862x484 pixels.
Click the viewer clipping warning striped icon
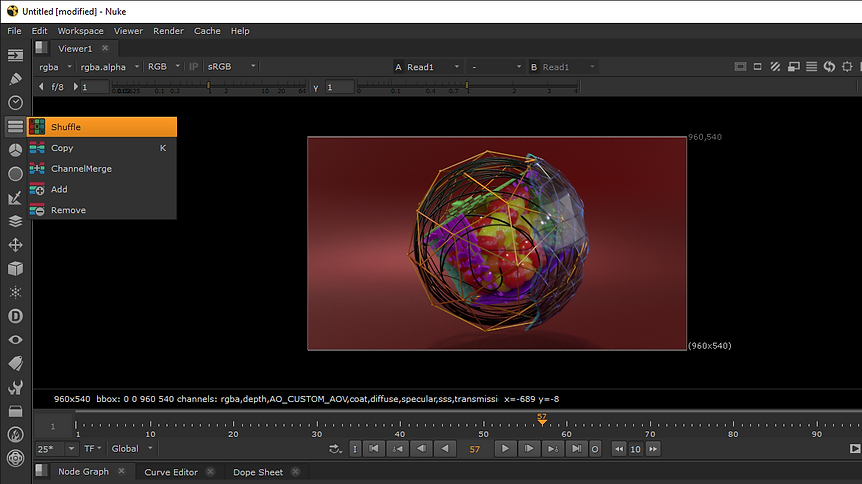point(775,67)
